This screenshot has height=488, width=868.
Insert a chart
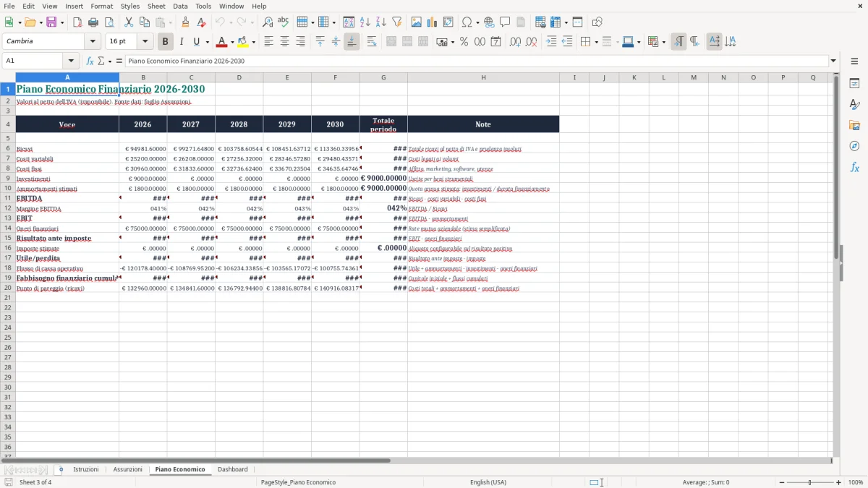coord(433,22)
